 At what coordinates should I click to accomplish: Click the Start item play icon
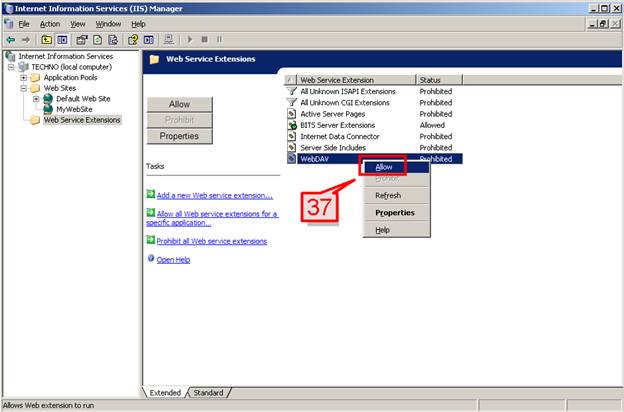[189, 39]
